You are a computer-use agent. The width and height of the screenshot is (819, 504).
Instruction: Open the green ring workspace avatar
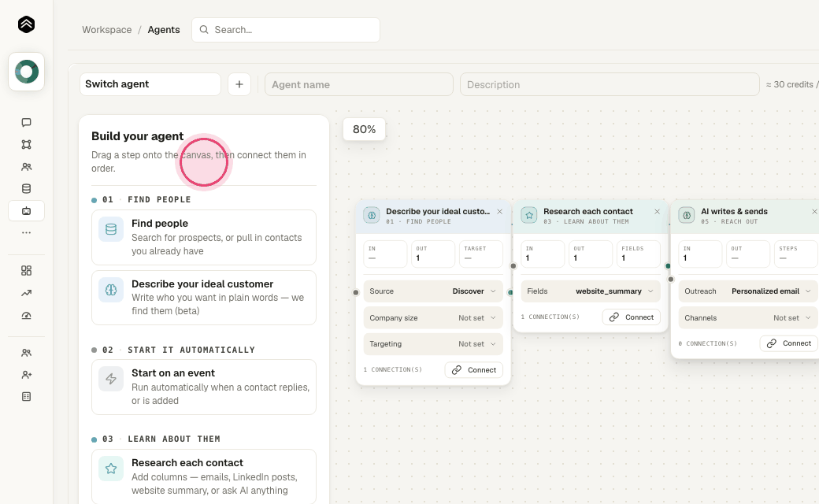point(26,72)
